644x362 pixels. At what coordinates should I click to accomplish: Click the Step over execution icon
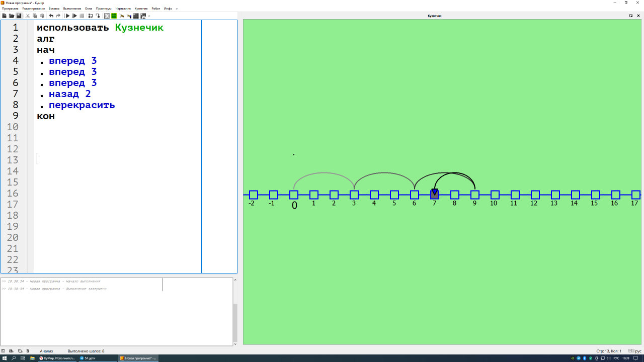91,16
